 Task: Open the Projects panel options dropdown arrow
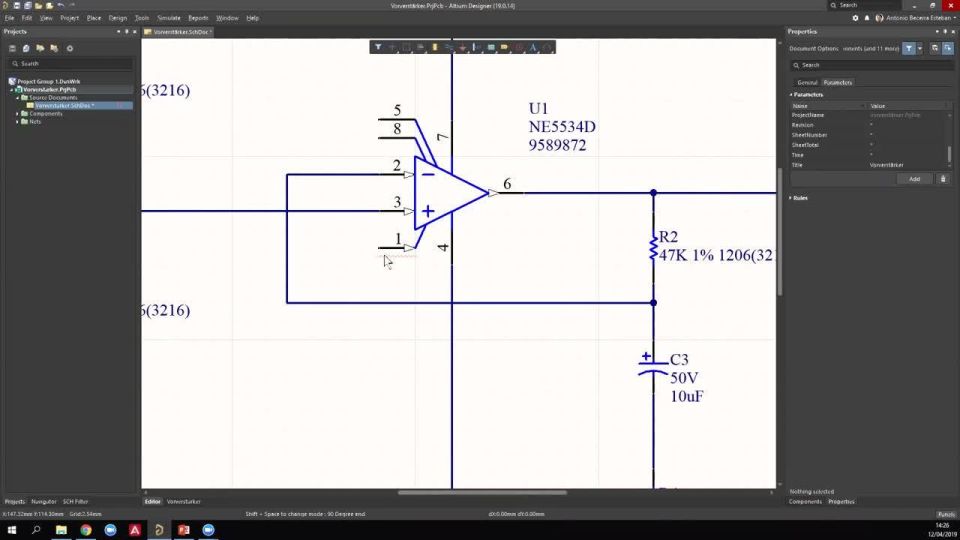[119, 31]
